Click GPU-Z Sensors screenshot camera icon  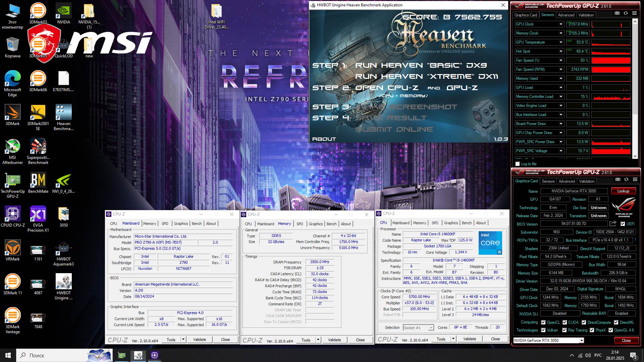[x=617, y=13]
